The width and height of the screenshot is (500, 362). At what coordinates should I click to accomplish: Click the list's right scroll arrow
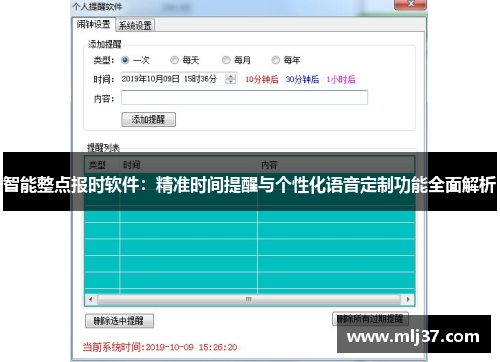408,299
